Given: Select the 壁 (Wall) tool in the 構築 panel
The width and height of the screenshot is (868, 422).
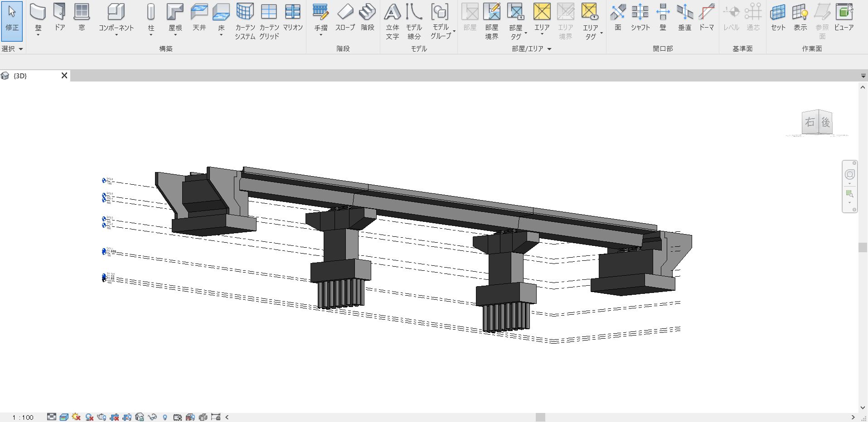Looking at the screenshot, I should pos(38,18).
